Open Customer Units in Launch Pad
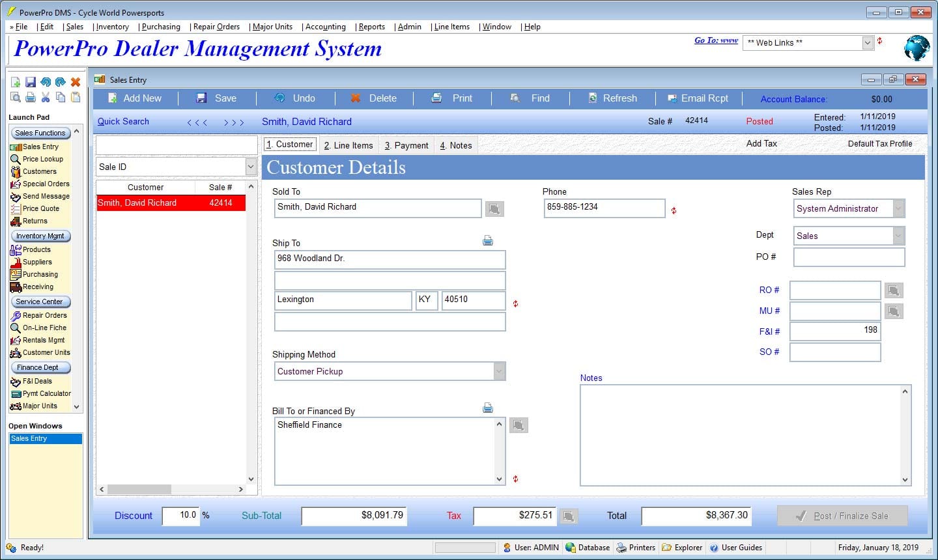This screenshot has height=560, width=938. pyautogui.click(x=40, y=352)
